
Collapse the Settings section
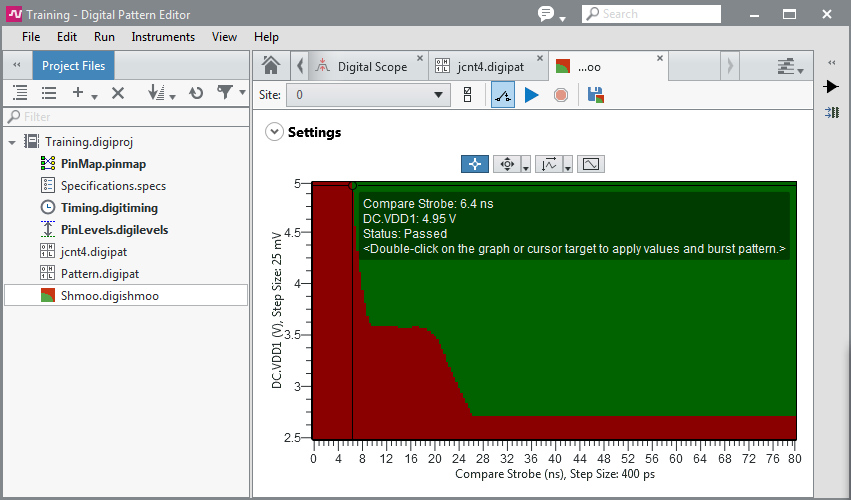click(274, 132)
